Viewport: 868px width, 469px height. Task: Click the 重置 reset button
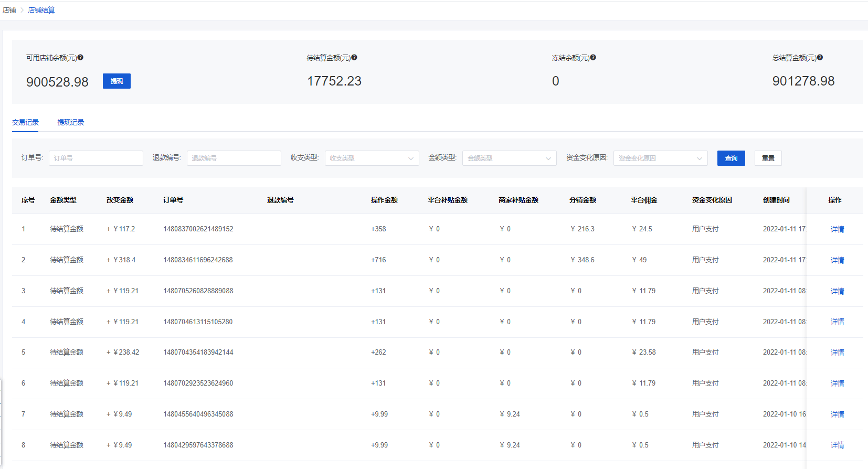point(768,158)
